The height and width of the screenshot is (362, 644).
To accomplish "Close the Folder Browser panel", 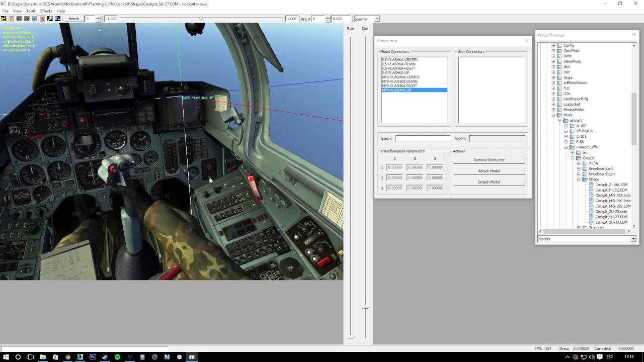I will (634, 35).
